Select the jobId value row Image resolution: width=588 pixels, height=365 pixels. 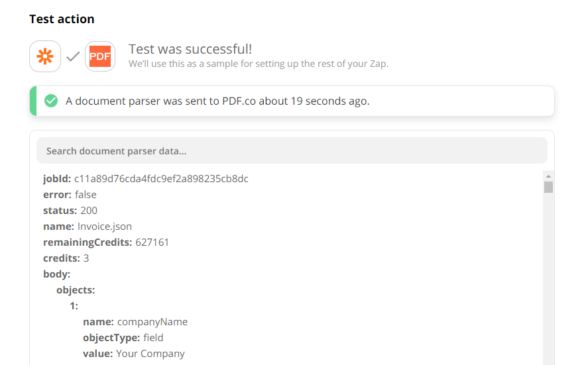pos(145,179)
